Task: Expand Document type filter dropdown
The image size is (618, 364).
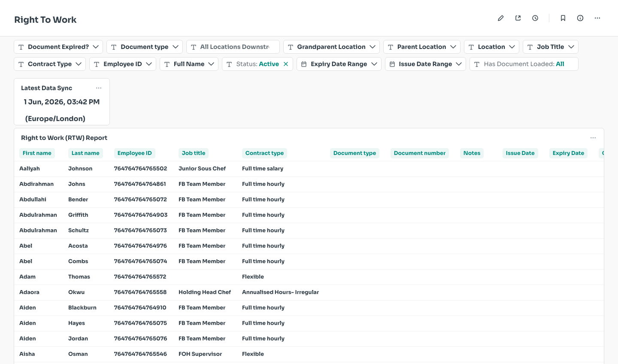Action: [145, 47]
